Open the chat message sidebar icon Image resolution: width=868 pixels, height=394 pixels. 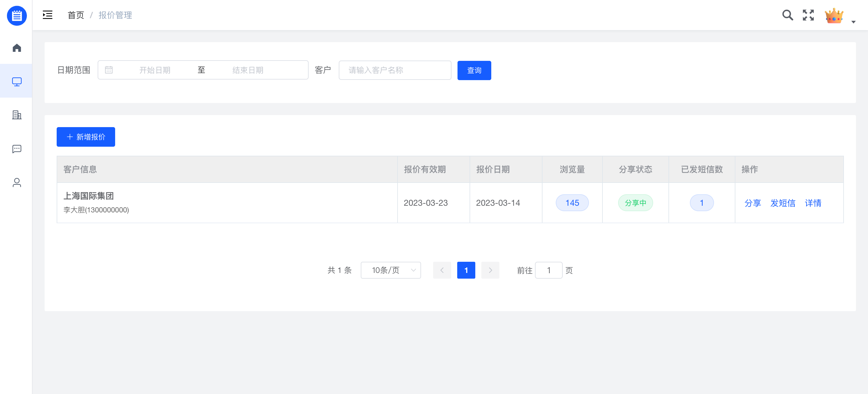point(17,149)
